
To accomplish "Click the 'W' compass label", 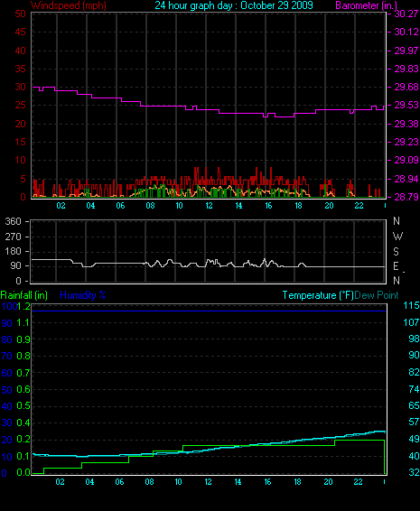I will point(397,237).
